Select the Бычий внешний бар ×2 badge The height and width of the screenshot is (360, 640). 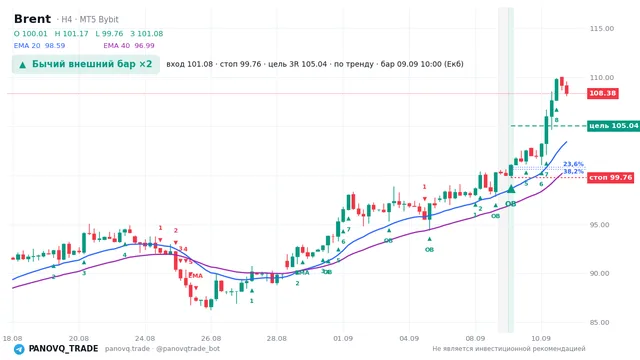tap(86, 64)
